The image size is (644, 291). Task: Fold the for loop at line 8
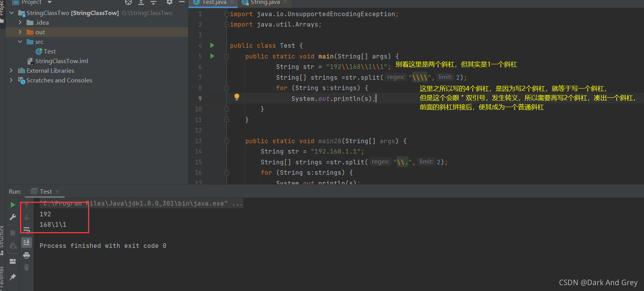pos(226,88)
